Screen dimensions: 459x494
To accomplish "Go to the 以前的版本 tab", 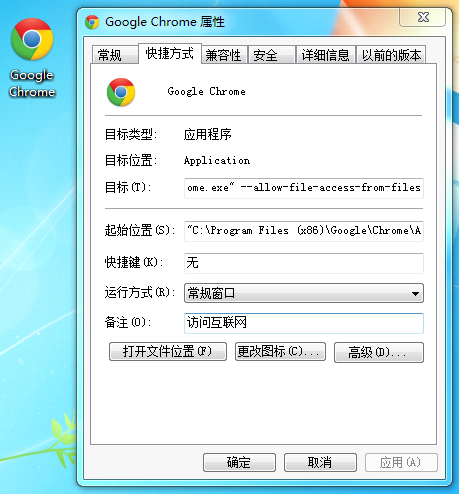I will pos(391,55).
